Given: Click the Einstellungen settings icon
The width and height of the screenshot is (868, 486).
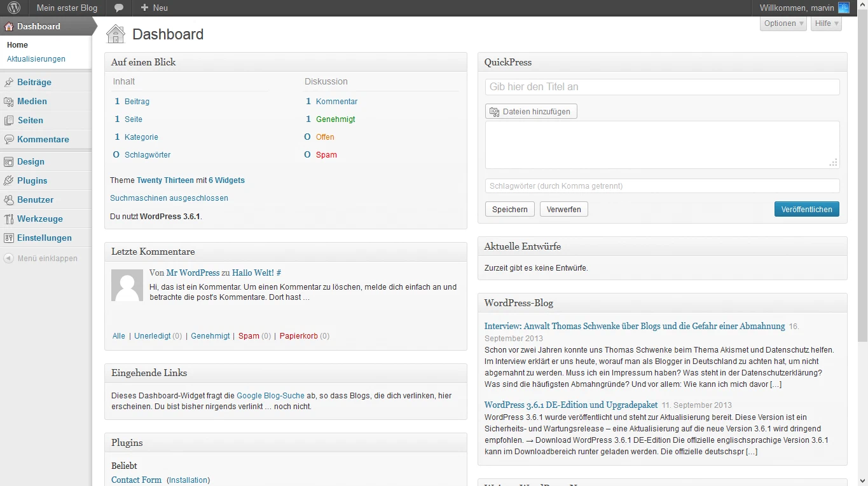Looking at the screenshot, I should coord(9,238).
